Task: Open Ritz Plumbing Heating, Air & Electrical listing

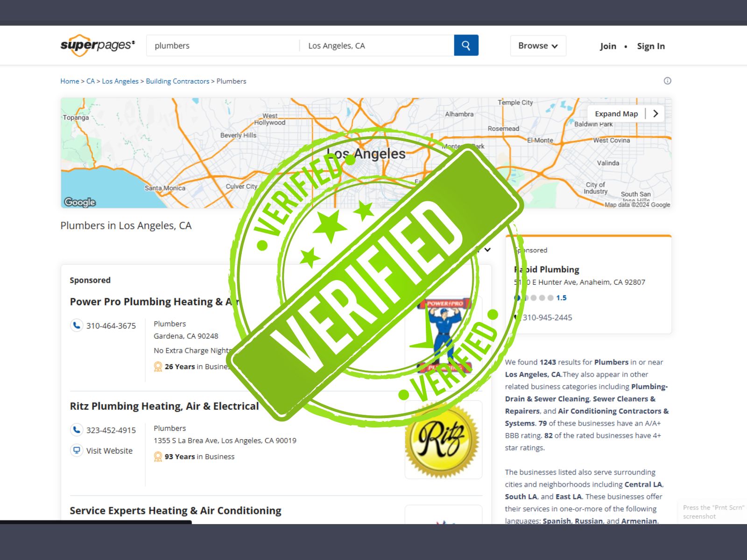Action: click(x=164, y=406)
